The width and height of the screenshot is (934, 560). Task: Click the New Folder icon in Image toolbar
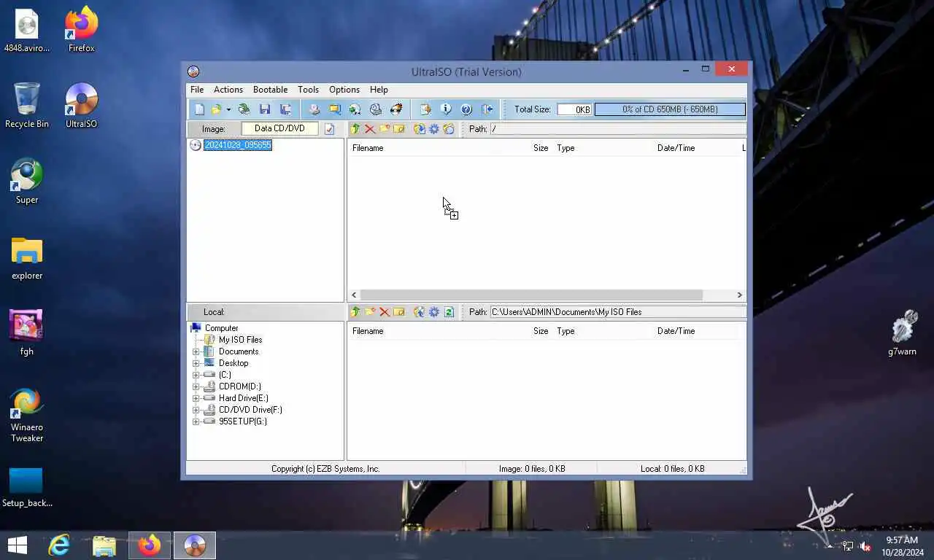(385, 129)
